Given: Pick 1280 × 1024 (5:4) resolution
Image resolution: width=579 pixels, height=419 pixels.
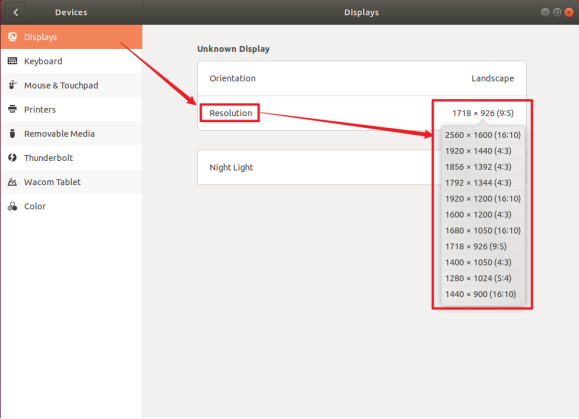Looking at the screenshot, I should 483,278.
